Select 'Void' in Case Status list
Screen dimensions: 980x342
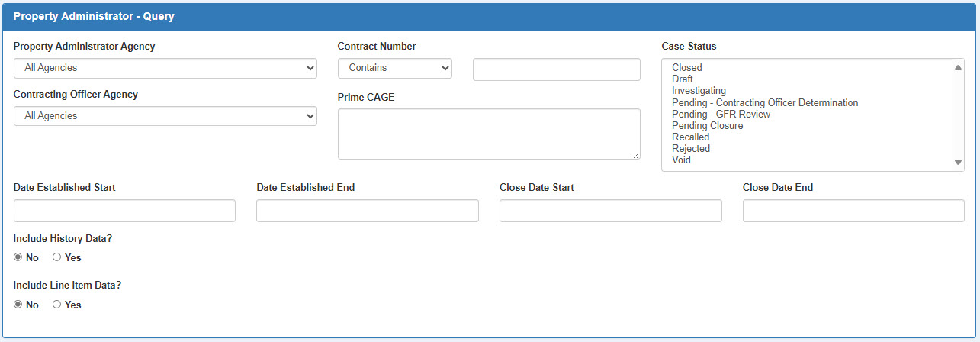click(x=681, y=160)
